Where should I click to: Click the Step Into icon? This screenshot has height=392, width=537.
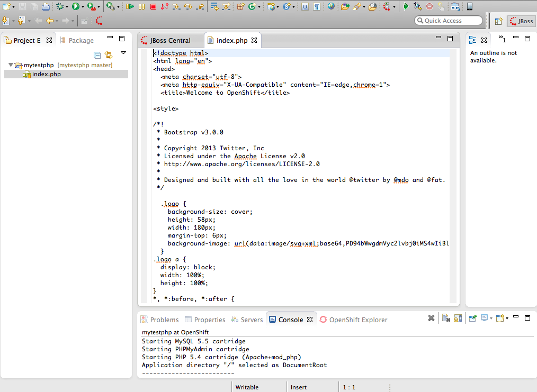coord(176,6)
